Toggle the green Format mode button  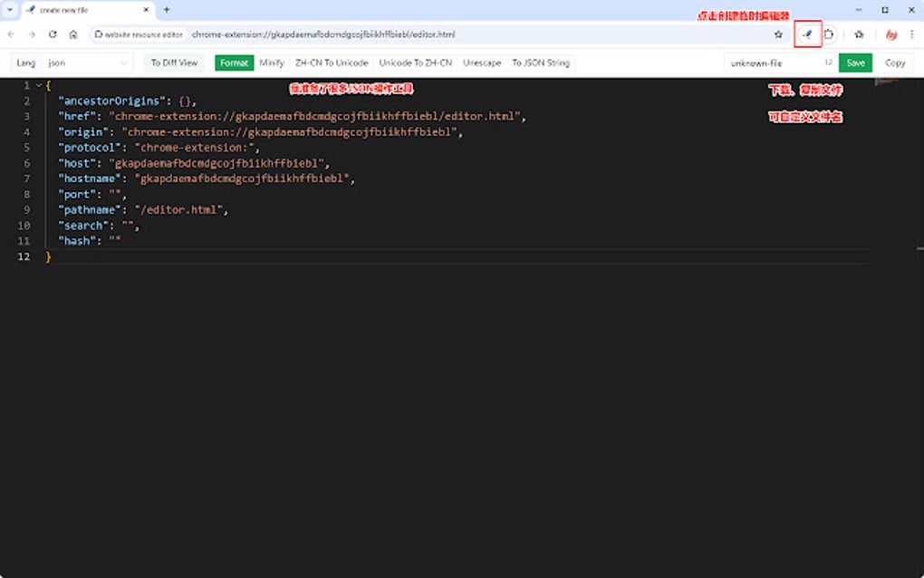[234, 63]
